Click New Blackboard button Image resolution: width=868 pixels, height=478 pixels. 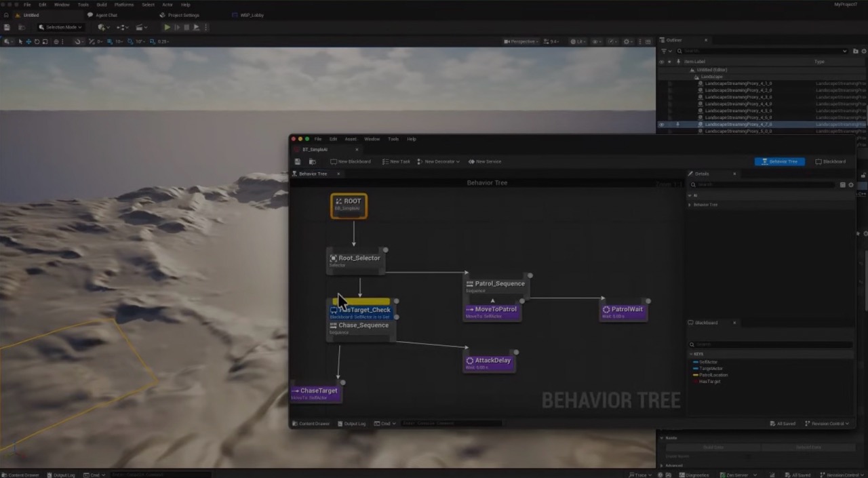[351, 161]
